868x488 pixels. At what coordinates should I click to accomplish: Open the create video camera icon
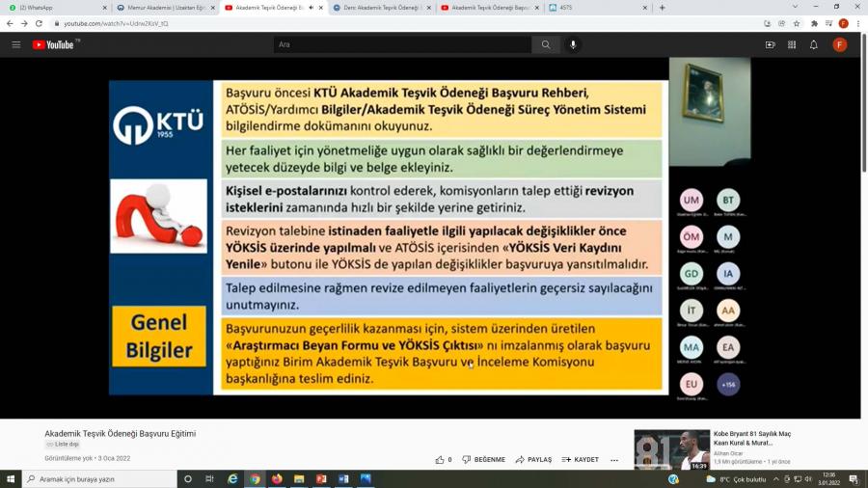click(770, 44)
